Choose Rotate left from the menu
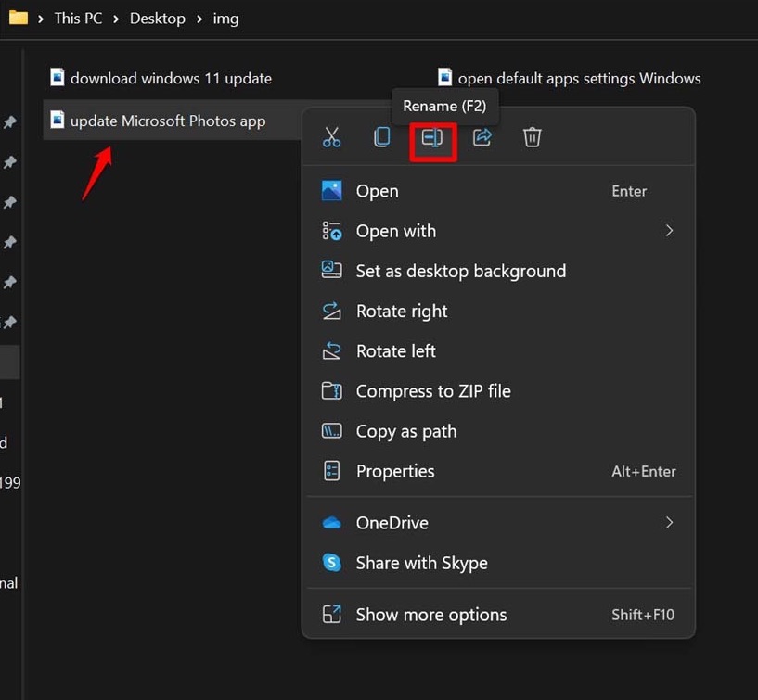 coord(395,351)
